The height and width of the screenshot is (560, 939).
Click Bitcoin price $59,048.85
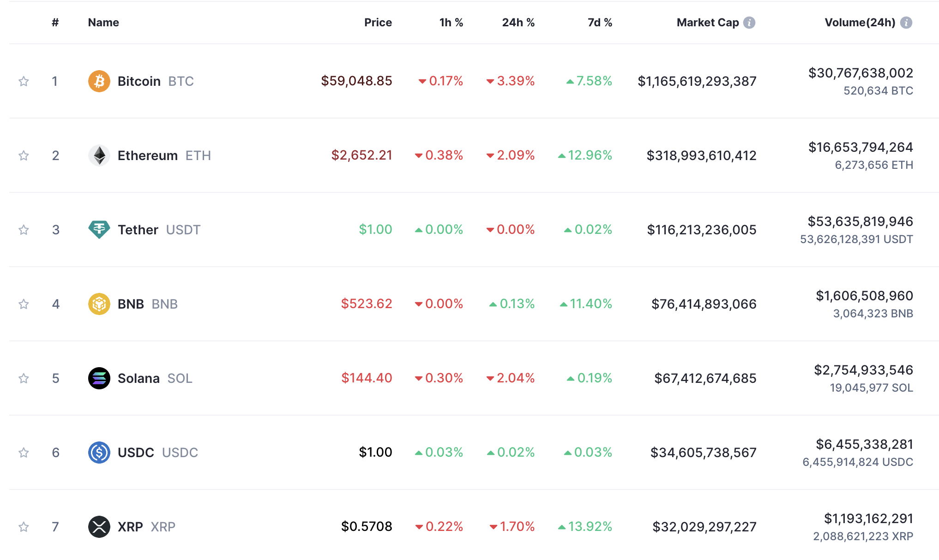pyautogui.click(x=356, y=81)
